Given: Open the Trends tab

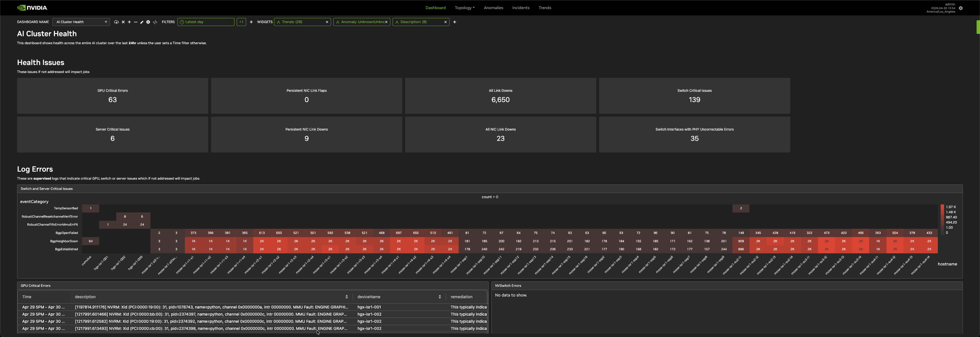Looking at the screenshot, I should [545, 8].
